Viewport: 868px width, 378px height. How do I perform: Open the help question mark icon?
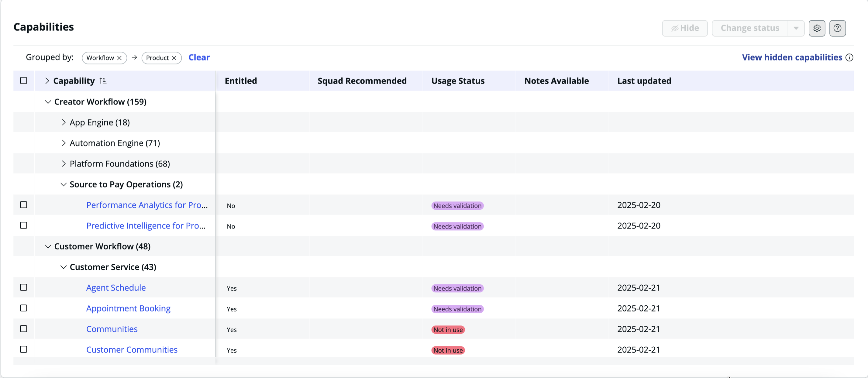837,28
